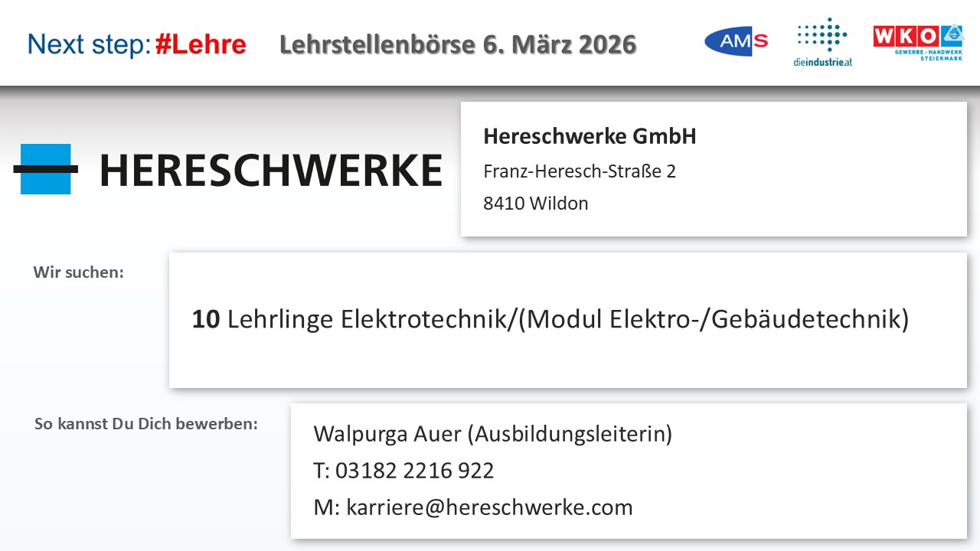
Task: Click the blue 'Next step:' text
Action: click(89, 44)
